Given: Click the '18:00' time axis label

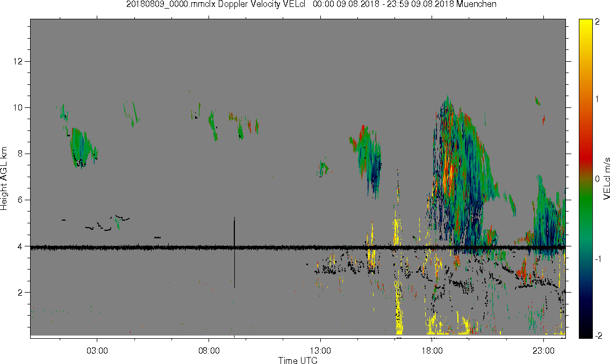Looking at the screenshot, I should [432, 351].
